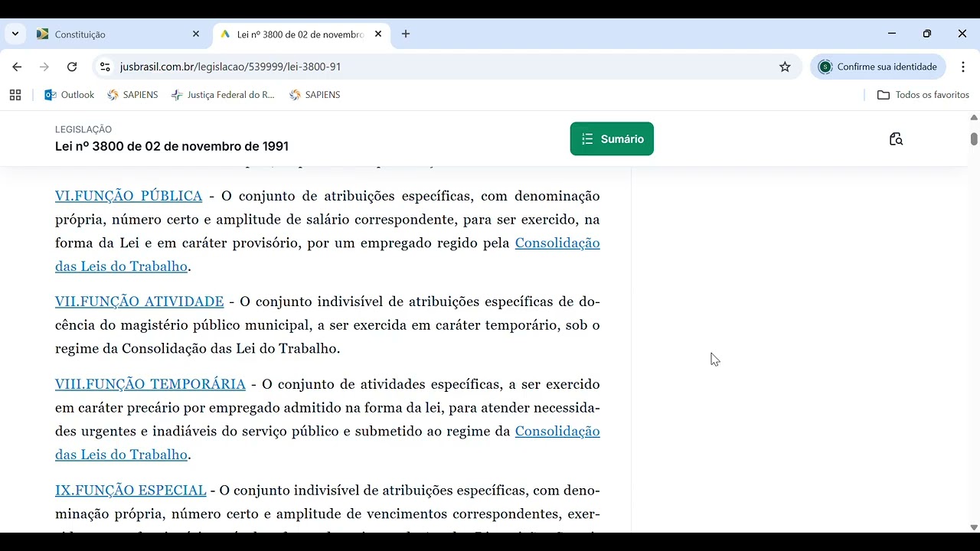
Task: Bookmark this page with the star
Action: 785,67
